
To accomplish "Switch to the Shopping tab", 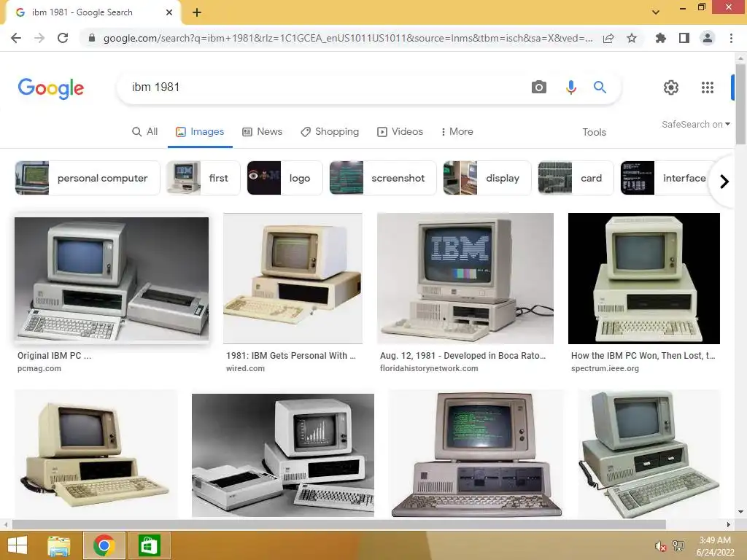I will [330, 132].
